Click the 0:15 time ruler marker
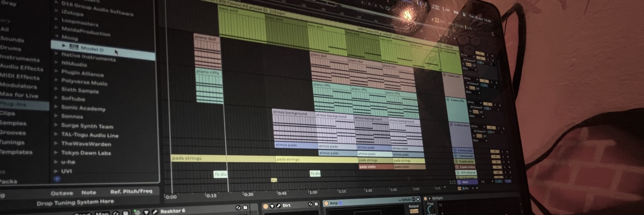 211,195
